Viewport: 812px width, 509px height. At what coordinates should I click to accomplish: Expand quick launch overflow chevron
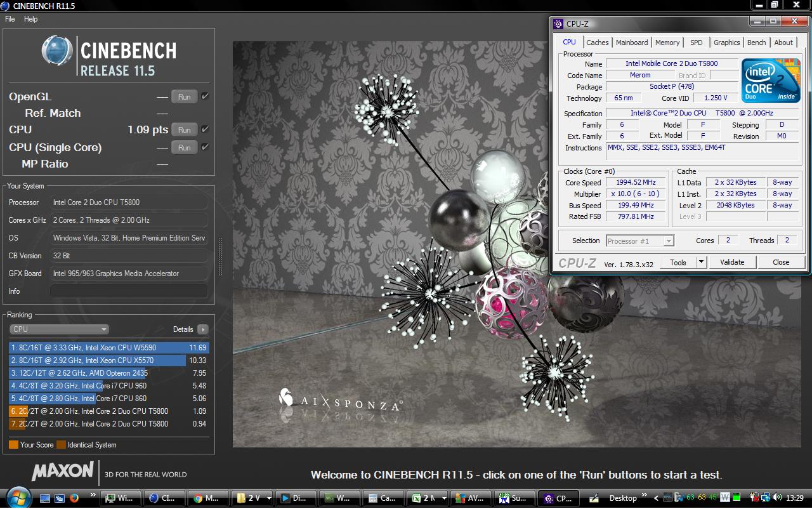pos(93,495)
